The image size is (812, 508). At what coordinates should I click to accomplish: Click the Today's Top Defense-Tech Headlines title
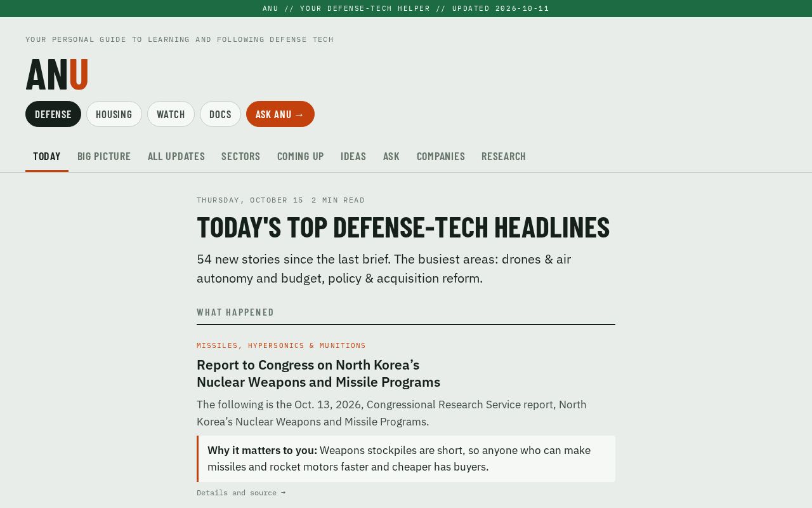pos(403,227)
